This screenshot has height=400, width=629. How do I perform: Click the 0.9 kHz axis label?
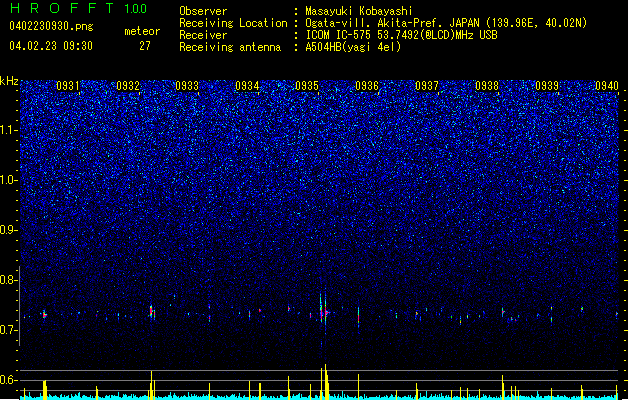[9, 230]
